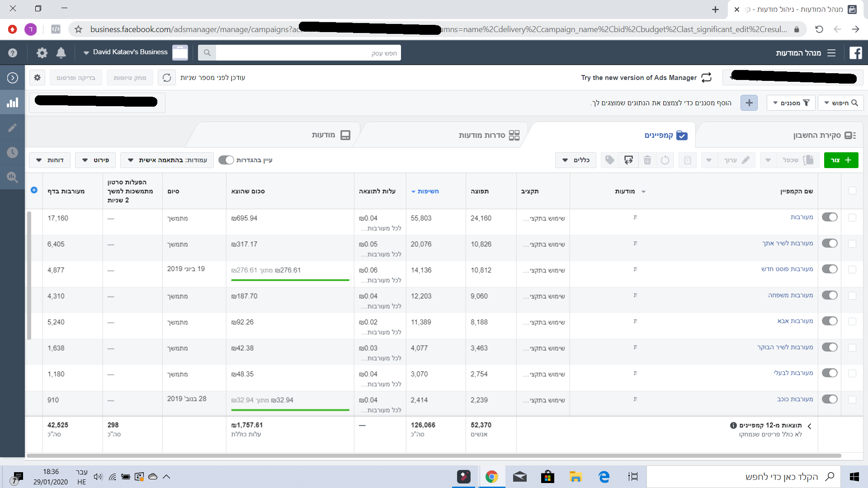Open the דוחות reports dropdown
This screenshot has height=488, width=868.
tap(50, 160)
